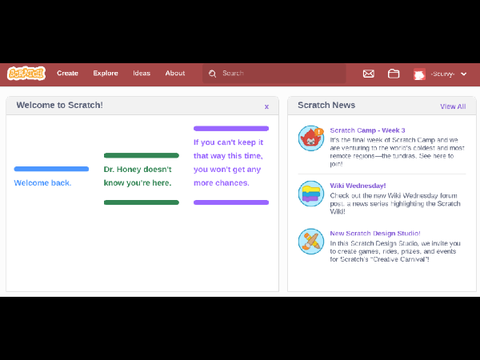Open New Scratch Design Studio! link

[375, 233]
